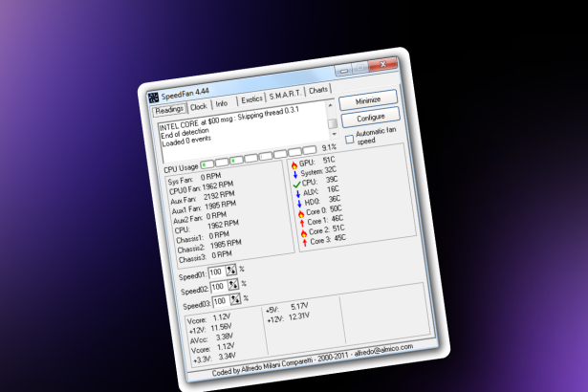The height and width of the screenshot is (392, 588).
Task: Click the '+12V: 12.31V' voltage reading
Action: pos(289,318)
